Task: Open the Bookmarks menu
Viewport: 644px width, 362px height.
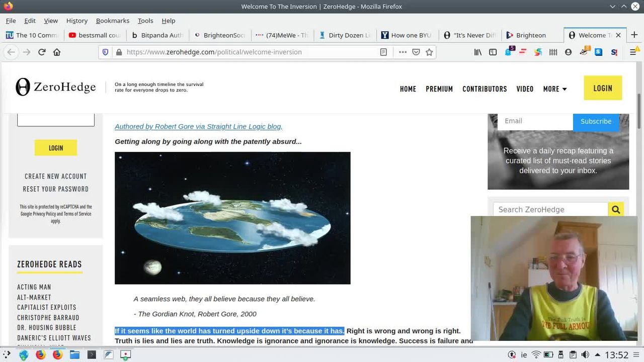Action: tap(112, 21)
